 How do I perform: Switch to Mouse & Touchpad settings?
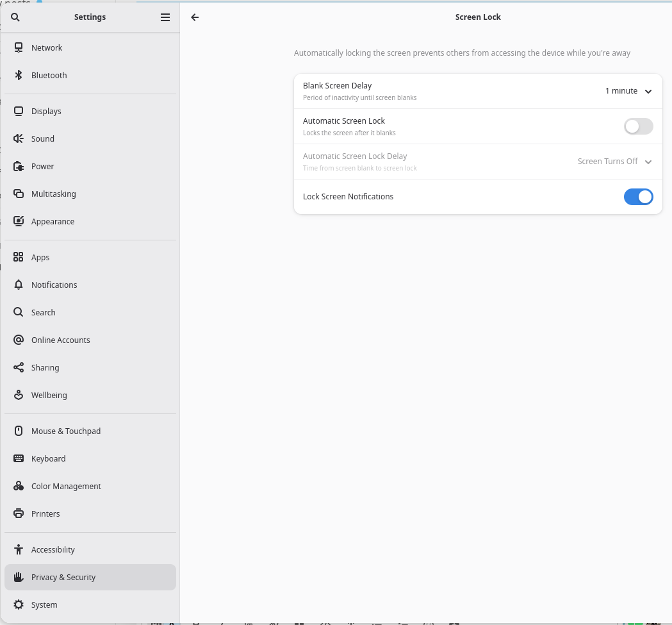click(x=65, y=431)
